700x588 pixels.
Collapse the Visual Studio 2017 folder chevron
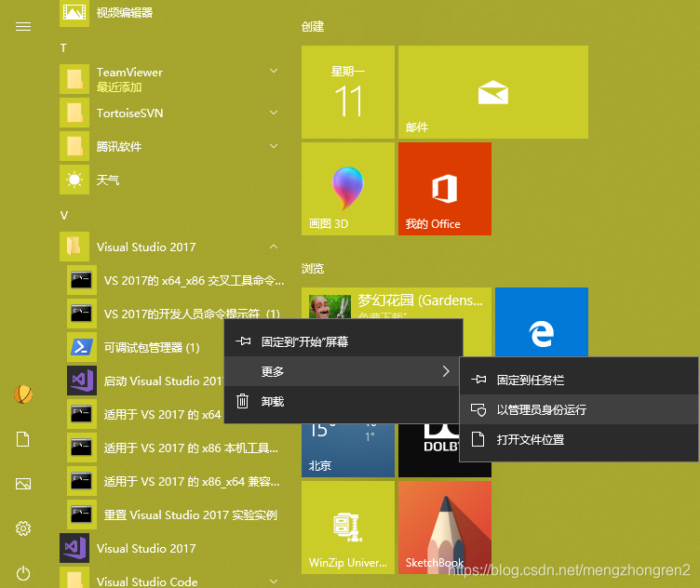pos(274,247)
